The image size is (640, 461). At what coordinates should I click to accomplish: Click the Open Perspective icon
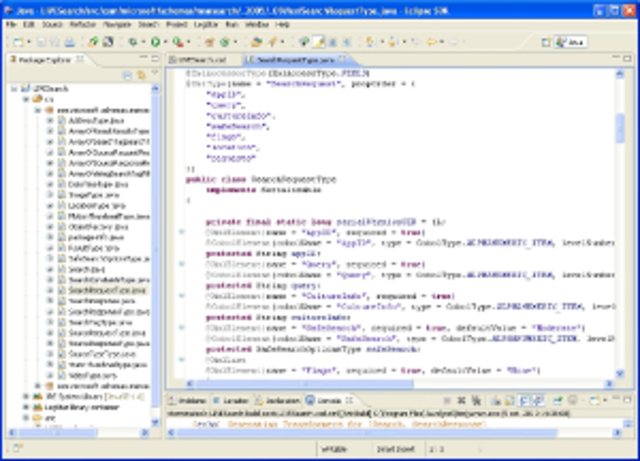point(546,42)
